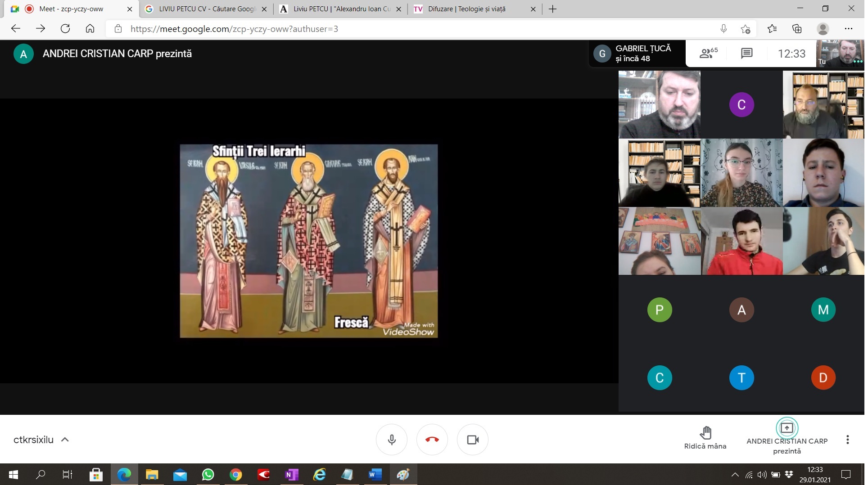Toggle the camera on/off button

pyautogui.click(x=472, y=440)
